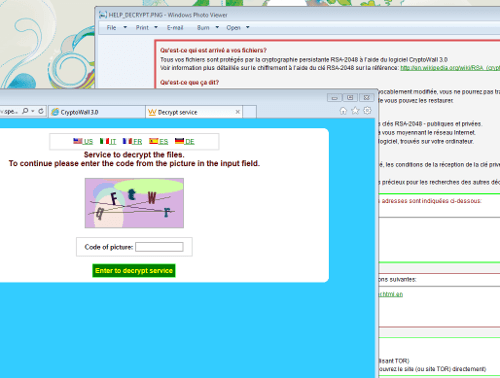Open the browser Home icon

pyautogui.click(x=343, y=111)
